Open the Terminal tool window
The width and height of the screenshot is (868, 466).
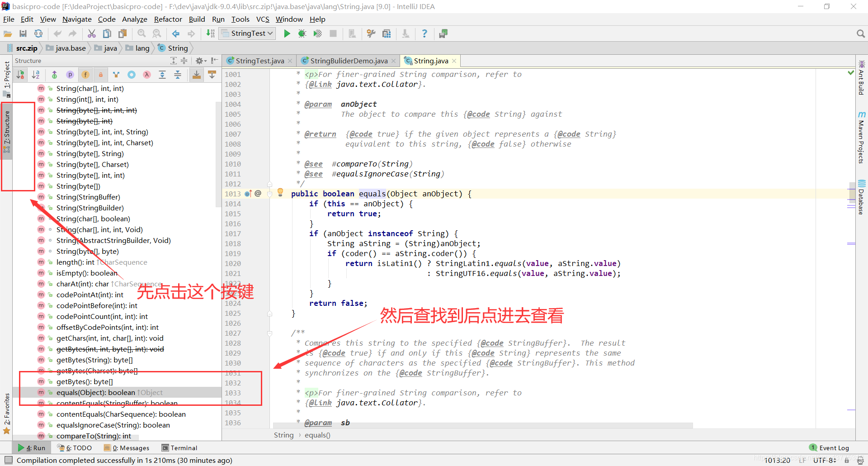(179, 448)
